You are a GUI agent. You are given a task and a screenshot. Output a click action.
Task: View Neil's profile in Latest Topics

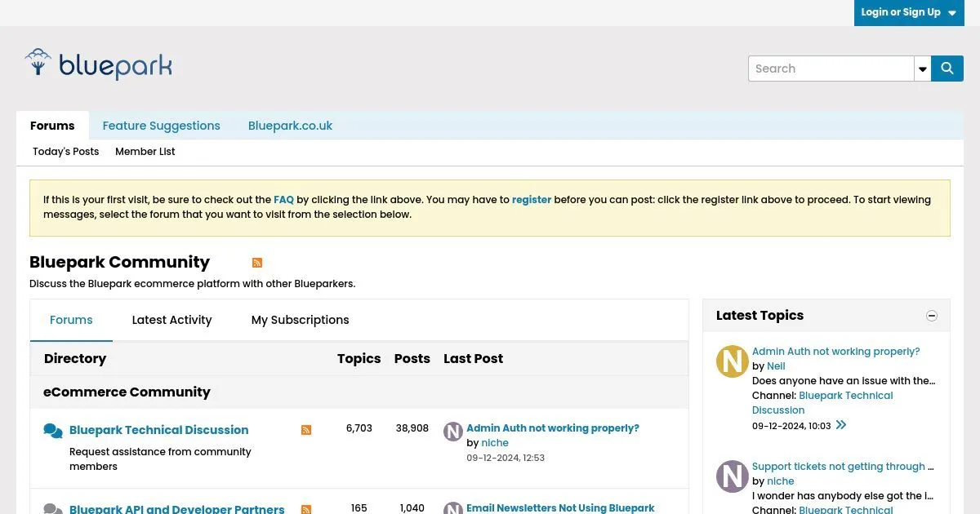point(776,366)
